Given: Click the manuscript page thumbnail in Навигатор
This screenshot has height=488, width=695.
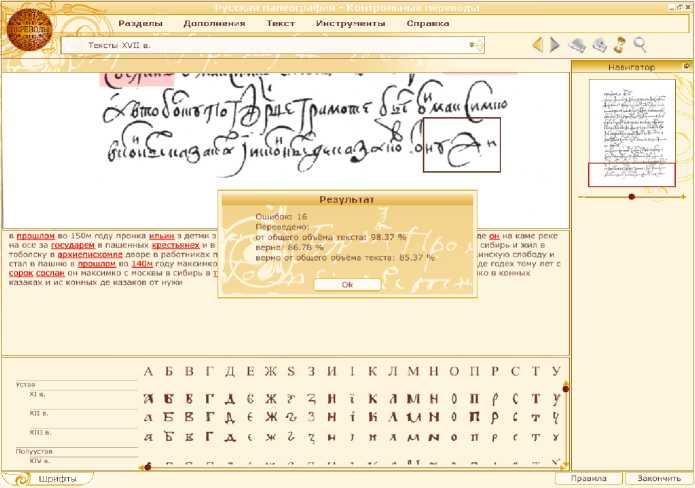Looking at the screenshot, I should click(x=632, y=133).
